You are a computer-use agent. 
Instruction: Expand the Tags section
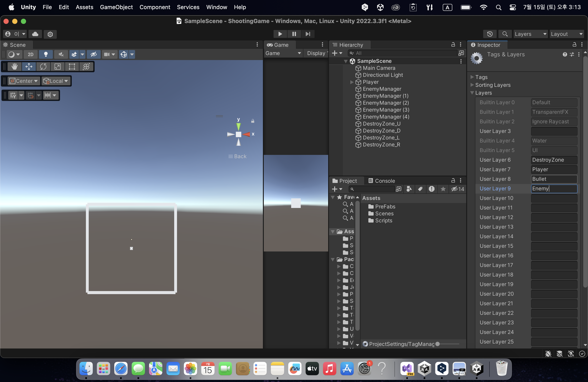472,77
